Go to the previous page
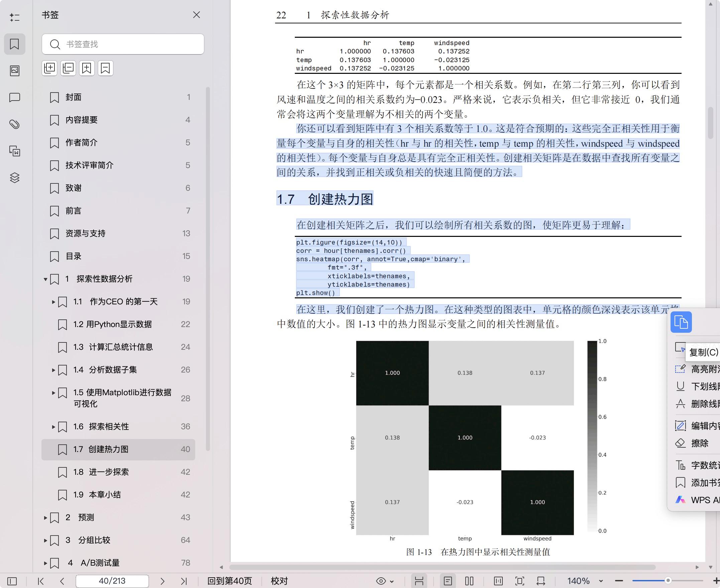Image resolution: width=720 pixels, height=588 pixels. point(62,581)
